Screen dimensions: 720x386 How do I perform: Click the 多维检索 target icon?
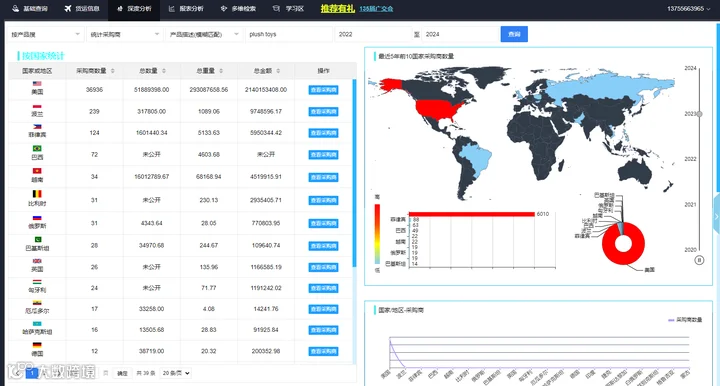(x=224, y=8)
